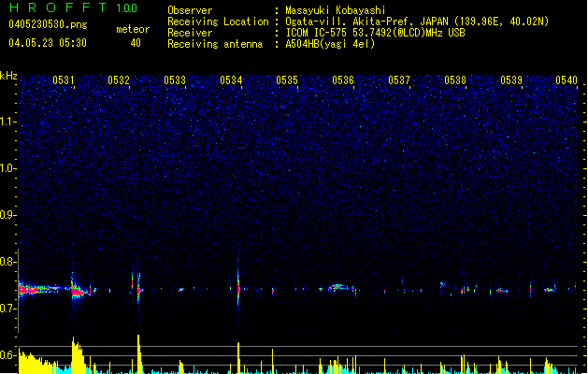Click the 0533 time marker
The width and height of the screenshot is (588, 374).
coord(175,79)
